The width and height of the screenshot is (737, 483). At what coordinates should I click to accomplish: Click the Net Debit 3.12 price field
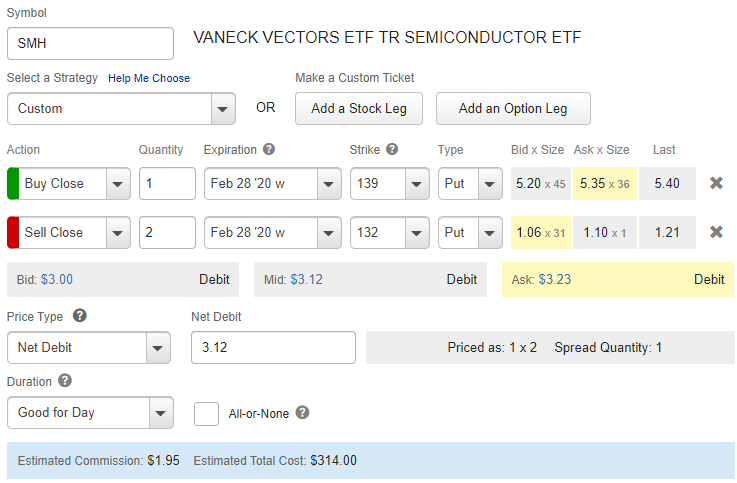point(273,348)
